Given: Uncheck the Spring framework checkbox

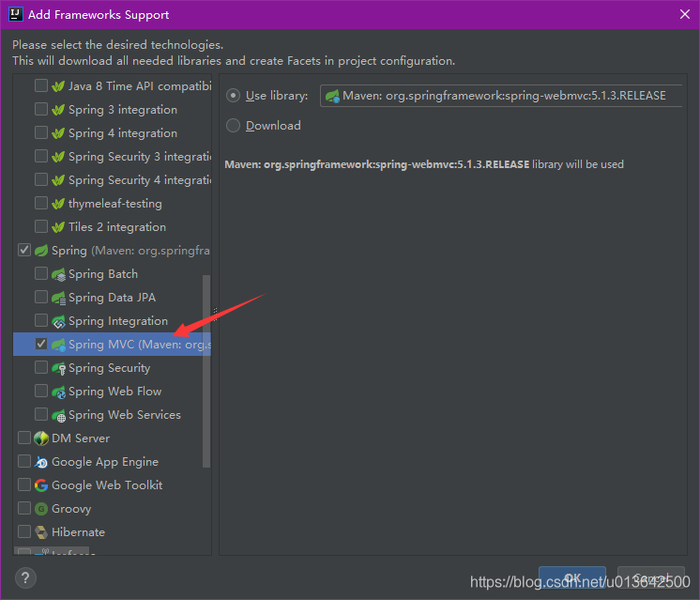Looking at the screenshot, I should click(24, 250).
